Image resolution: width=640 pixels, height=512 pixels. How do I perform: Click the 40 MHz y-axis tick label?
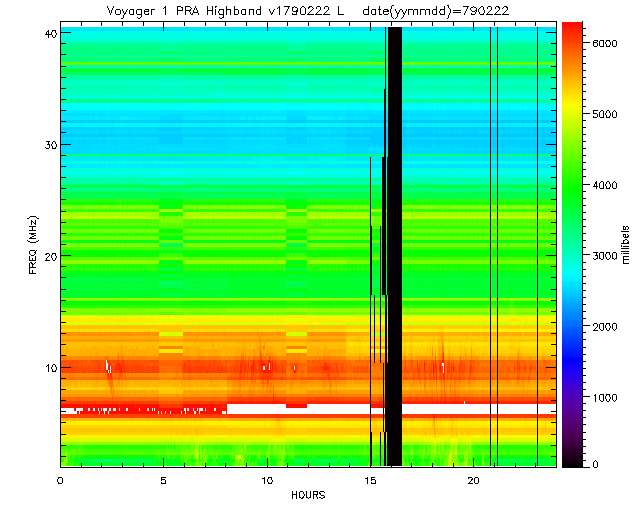coord(47,33)
